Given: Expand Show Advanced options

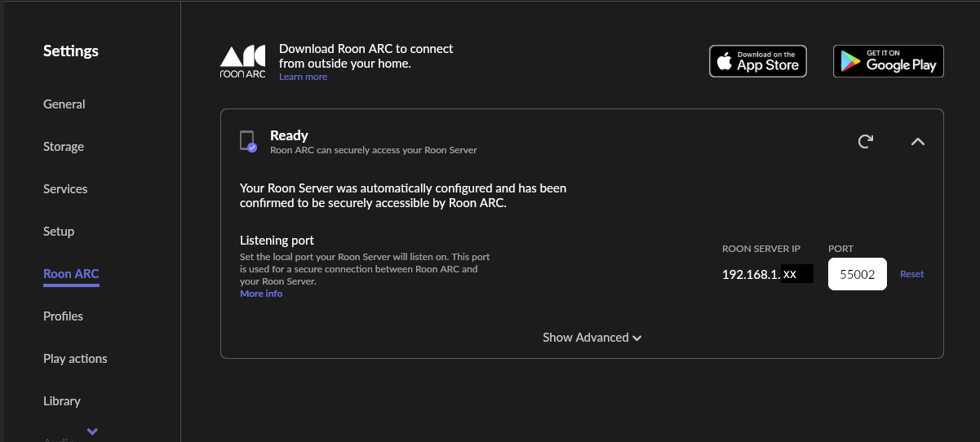Looking at the screenshot, I should pyautogui.click(x=592, y=338).
